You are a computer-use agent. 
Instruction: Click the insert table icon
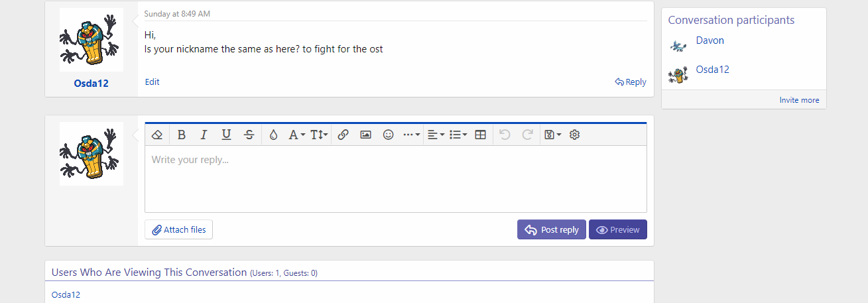point(481,135)
